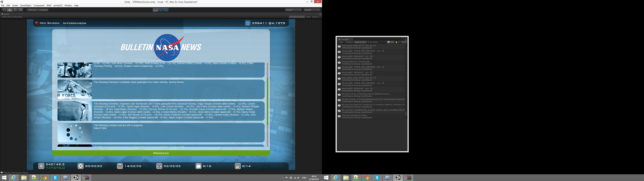Open File Explorer from left taskbar
Screen dimensions: 644x181
coord(24,178)
